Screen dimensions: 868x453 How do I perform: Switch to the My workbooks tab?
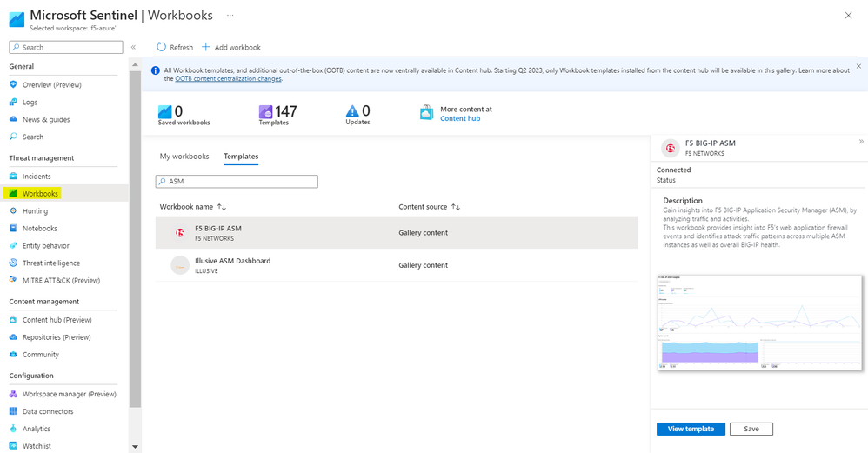click(184, 157)
